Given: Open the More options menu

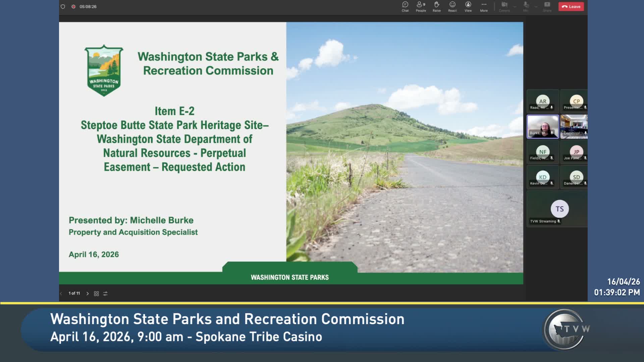Looking at the screenshot, I should (484, 6).
